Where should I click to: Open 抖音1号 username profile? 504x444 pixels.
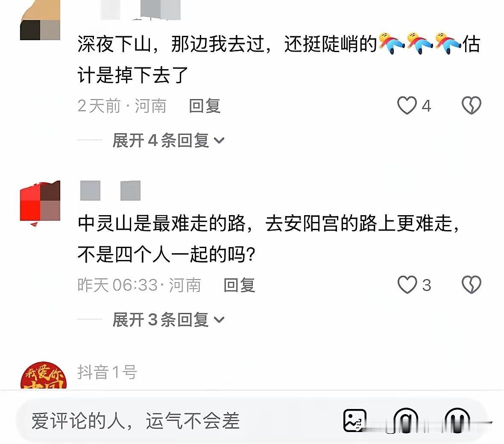click(107, 372)
